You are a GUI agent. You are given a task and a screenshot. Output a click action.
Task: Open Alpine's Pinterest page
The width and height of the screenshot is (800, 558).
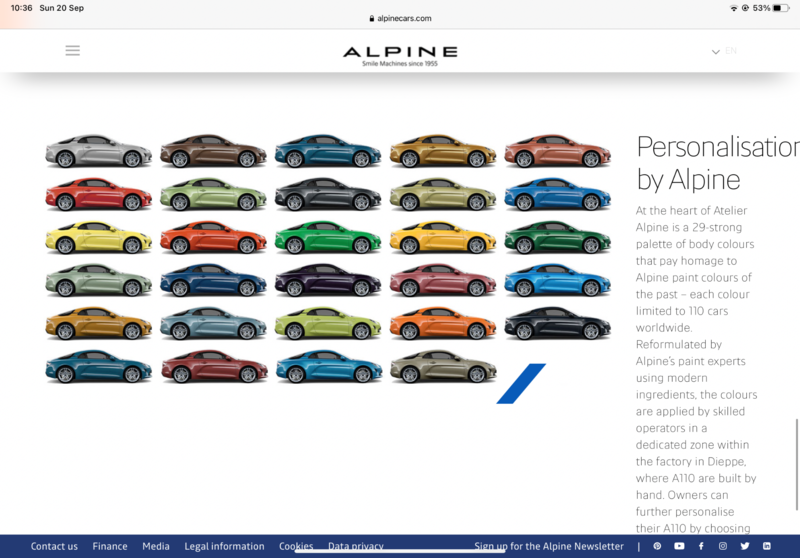[x=657, y=546]
